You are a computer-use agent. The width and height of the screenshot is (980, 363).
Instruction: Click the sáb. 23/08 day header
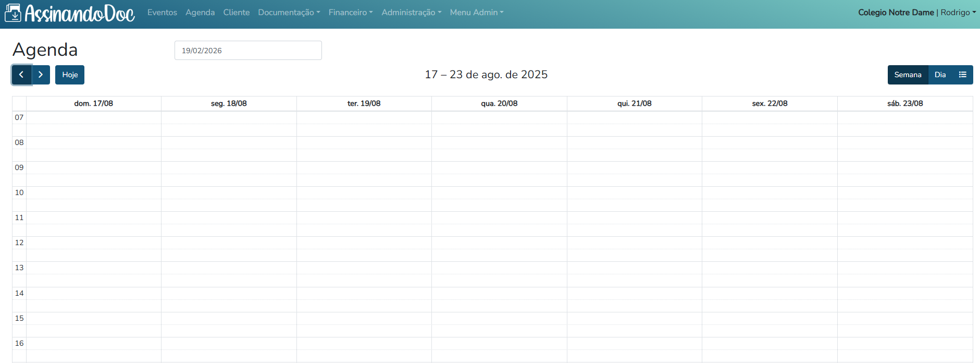pyautogui.click(x=905, y=103)
